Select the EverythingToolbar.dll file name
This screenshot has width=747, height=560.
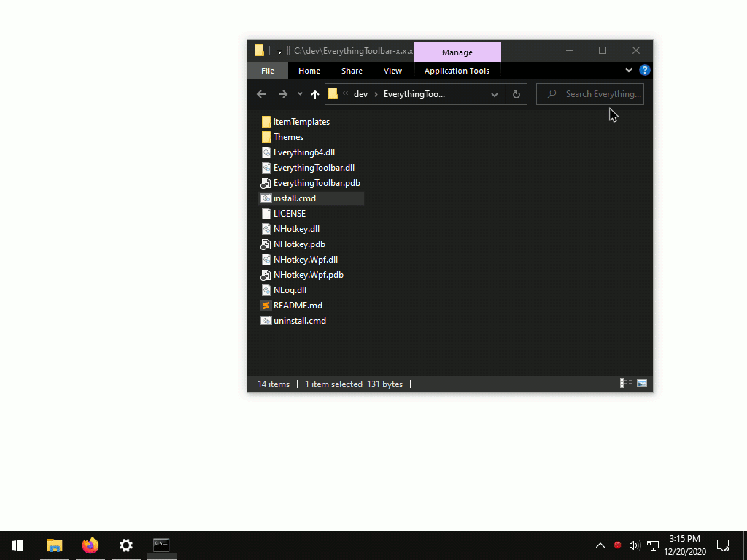[314, 168]
